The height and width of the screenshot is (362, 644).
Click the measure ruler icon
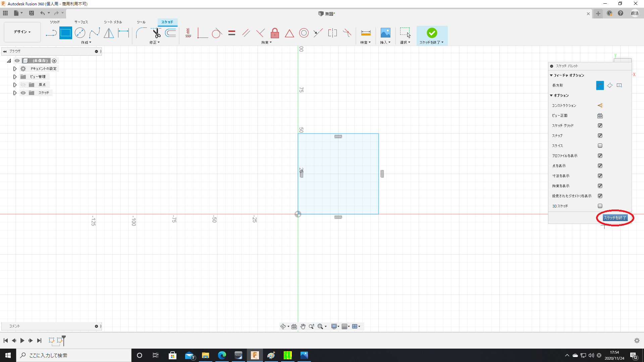coord(366,33)
